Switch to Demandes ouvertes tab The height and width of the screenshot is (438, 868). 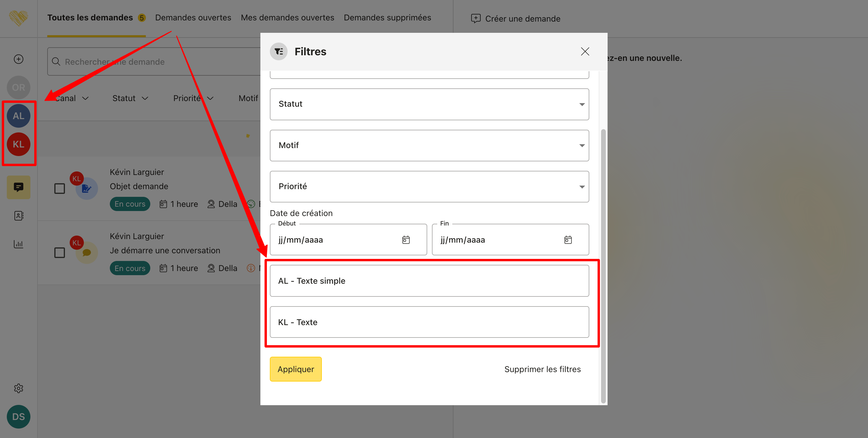pyautogui.click(x=193, y=17)
